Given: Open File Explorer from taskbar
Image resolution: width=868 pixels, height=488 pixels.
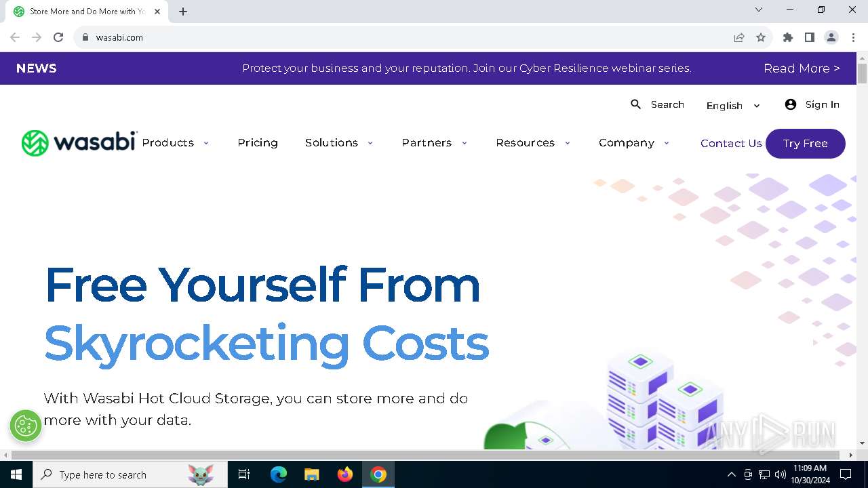Looking at the screenshot, I should point(312,474).
